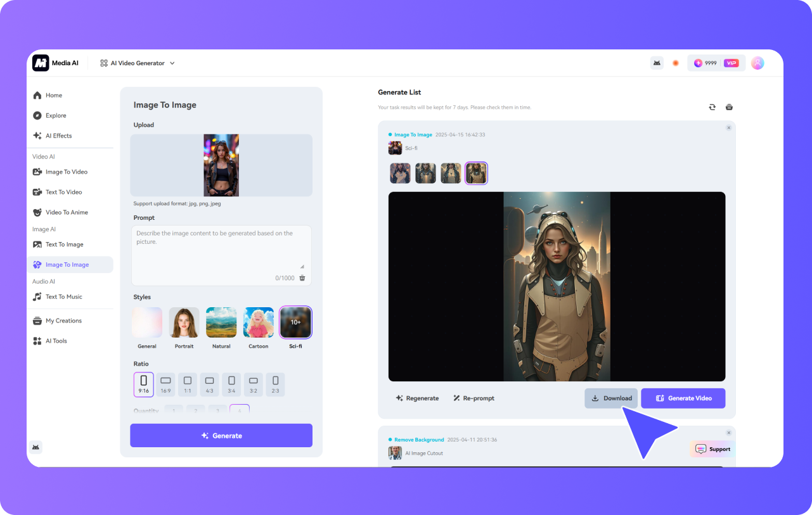
Task: Choose the Cartoon style
Action: [259, 322]
